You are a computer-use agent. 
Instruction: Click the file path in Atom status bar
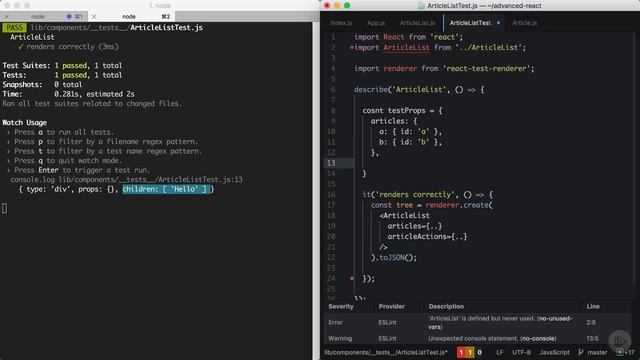pos(386,352)
